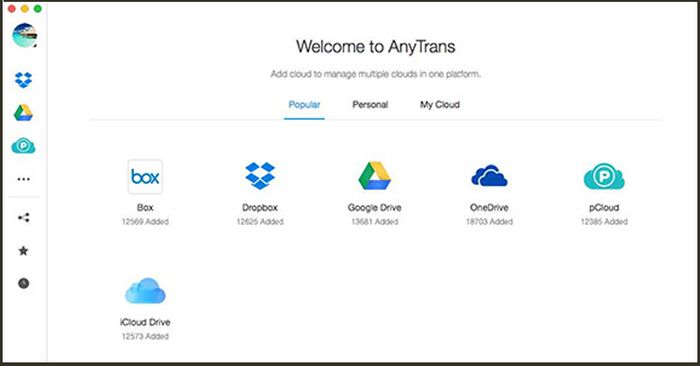700x366 pixels.
Task: Add the Google Drive cloud from grid
Action: coord(375,176)
